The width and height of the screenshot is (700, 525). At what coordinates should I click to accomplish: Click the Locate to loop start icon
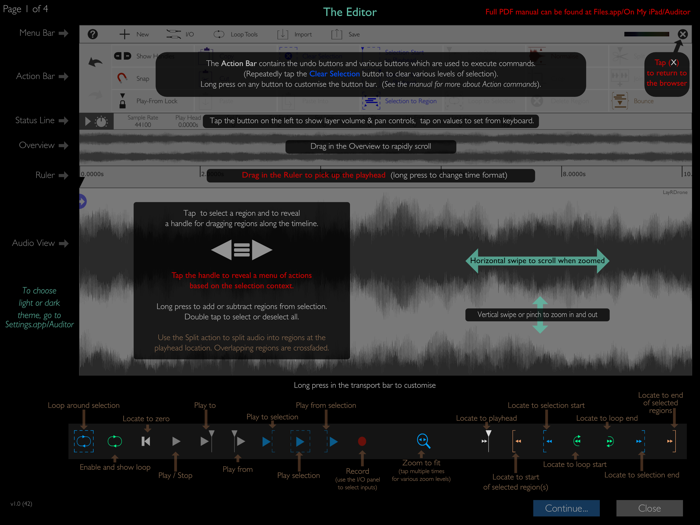pos(577,442)
